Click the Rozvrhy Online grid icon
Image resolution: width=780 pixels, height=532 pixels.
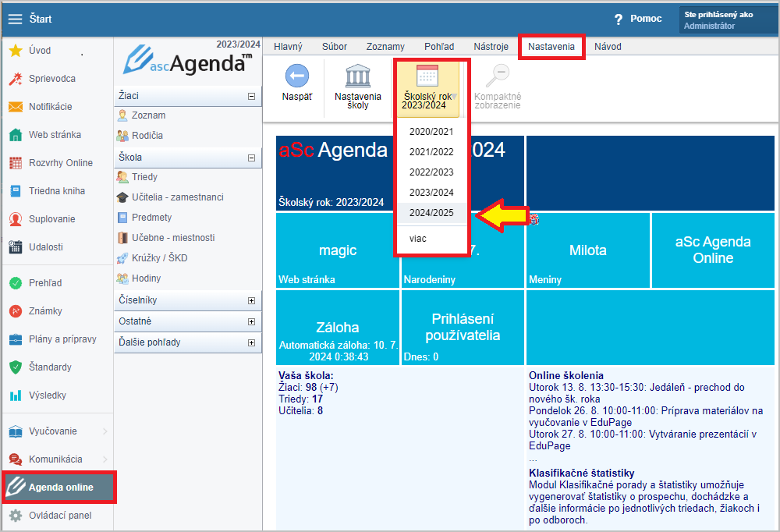[x=16, y=163]
